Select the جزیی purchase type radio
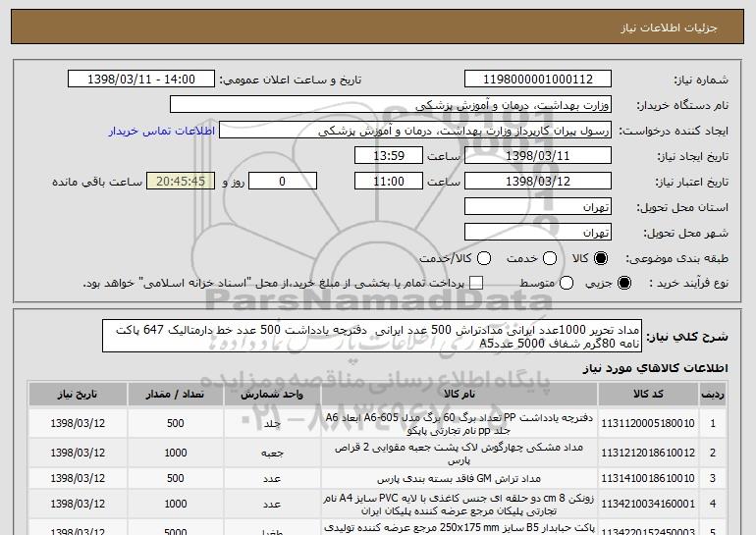This screenshot has width=756, height=535. [623, 283]
